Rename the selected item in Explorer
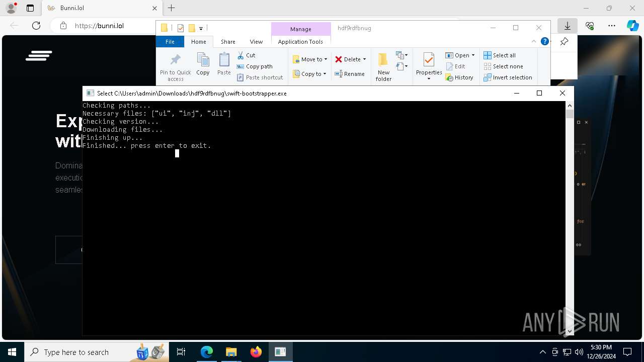644x362 pixels. (350, 74)
